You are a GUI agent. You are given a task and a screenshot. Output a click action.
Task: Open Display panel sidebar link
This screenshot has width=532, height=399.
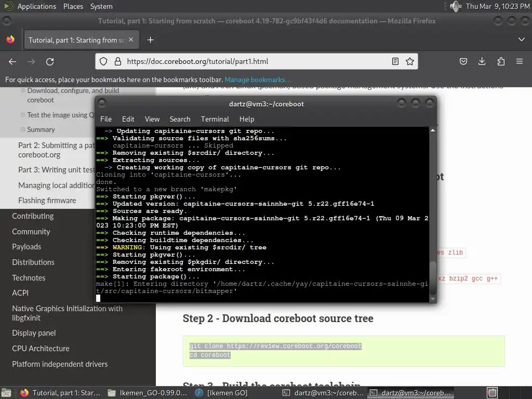pyautogui.click(x=34, y=333)
